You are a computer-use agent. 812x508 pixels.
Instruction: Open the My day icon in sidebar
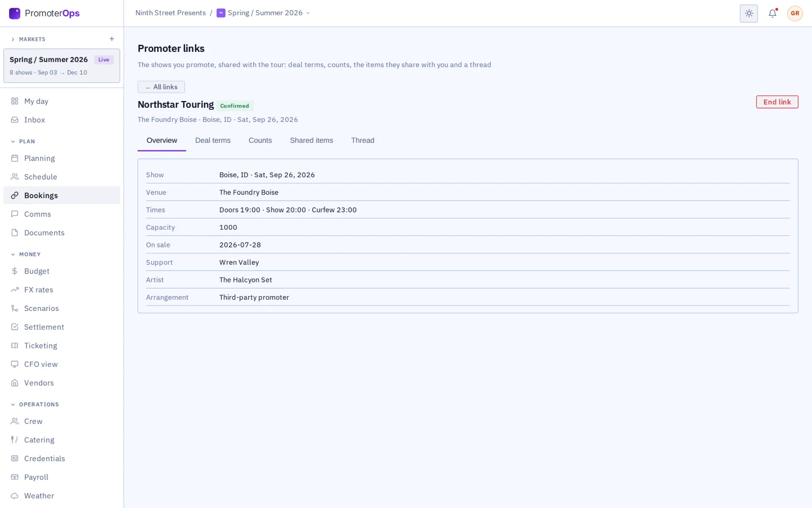15,101
